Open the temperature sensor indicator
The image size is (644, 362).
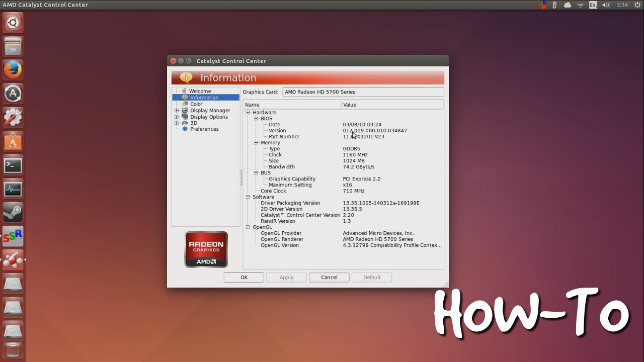coord(555,5)
